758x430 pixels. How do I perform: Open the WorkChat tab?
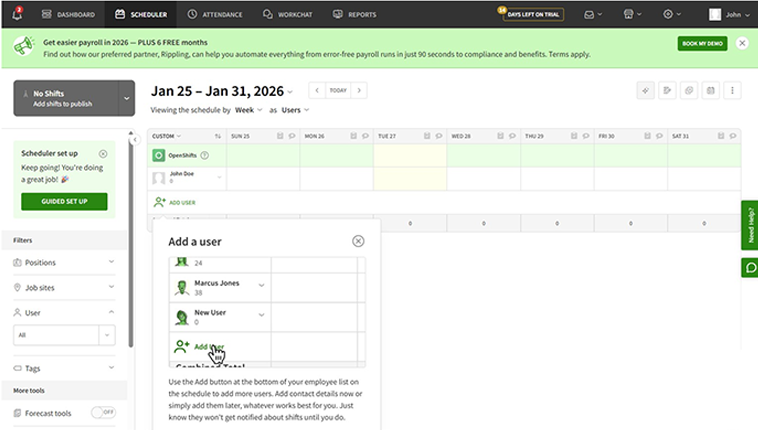288,15
